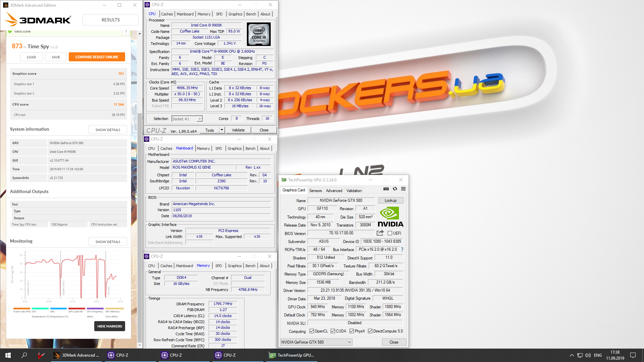This screenshot has height=362, width=644.
Task: Click the red GPU Load legend swatch
Action: click(x=77, y=308)
